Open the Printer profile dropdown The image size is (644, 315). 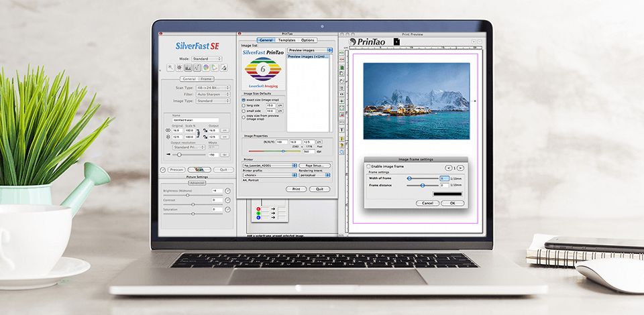click(270, 175)
